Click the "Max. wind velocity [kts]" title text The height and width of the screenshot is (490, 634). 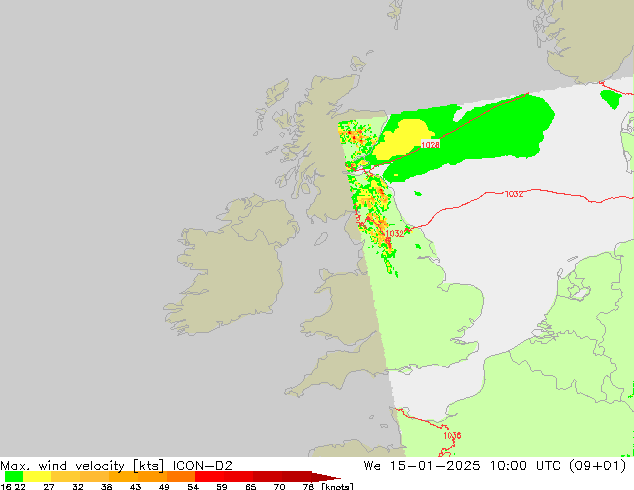pos(82,466)
